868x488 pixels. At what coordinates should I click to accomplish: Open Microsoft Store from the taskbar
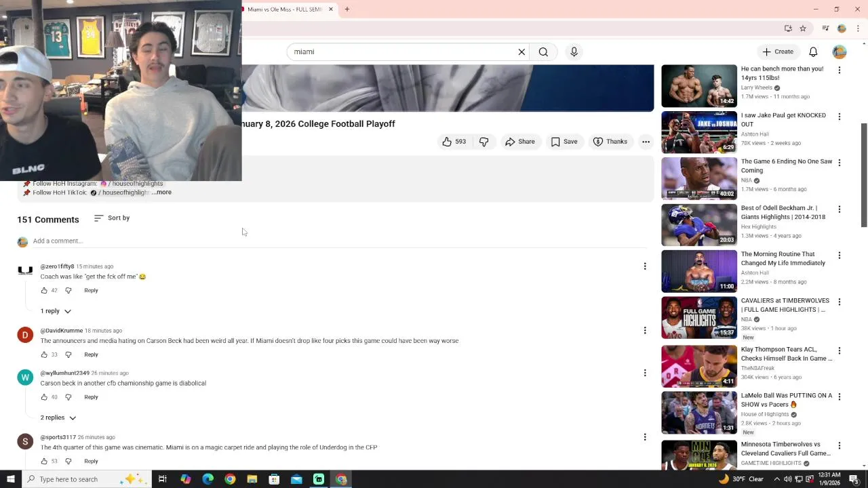[x=274, y=479]
